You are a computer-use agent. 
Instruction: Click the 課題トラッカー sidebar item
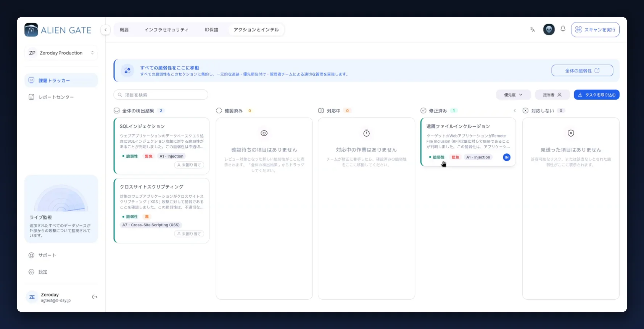61,81
